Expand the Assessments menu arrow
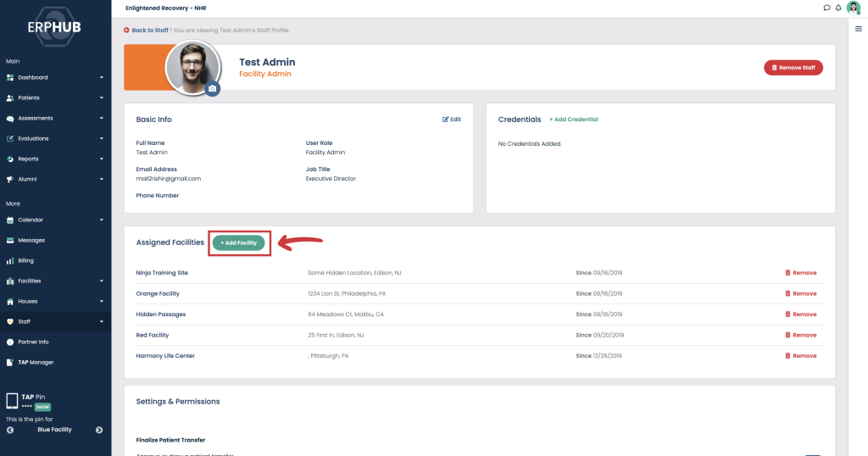 [x=102, y=119]
